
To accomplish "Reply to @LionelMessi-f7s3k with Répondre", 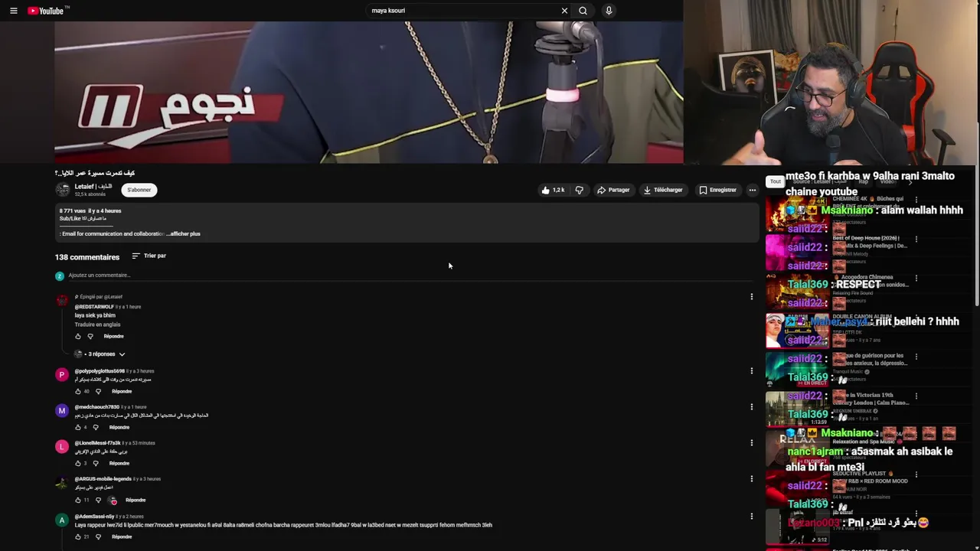I will [x=119, y=464].
